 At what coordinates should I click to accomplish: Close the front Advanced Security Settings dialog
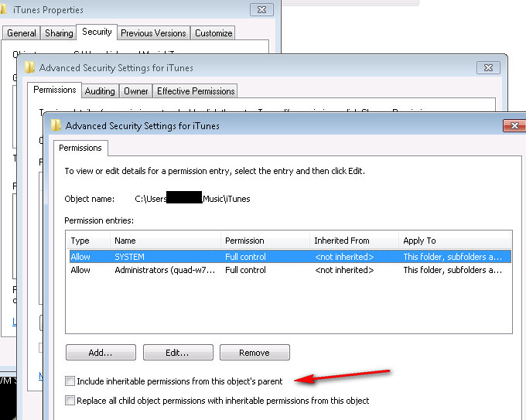[x=514, y=126]
